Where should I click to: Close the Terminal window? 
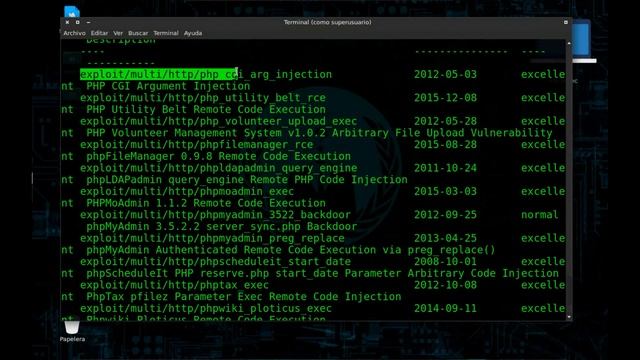pyautogui.click(x=67, y=22)
